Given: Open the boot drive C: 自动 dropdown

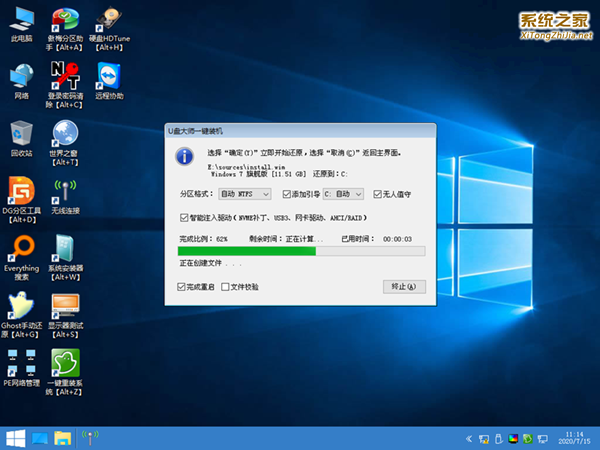Looking at the screenshot, I should coord(345,194).
